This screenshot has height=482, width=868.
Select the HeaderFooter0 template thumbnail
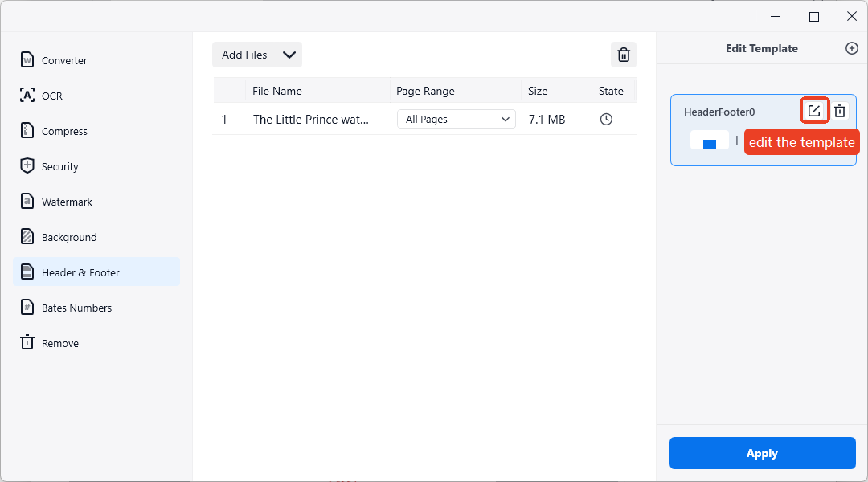[x=709, y=141]
